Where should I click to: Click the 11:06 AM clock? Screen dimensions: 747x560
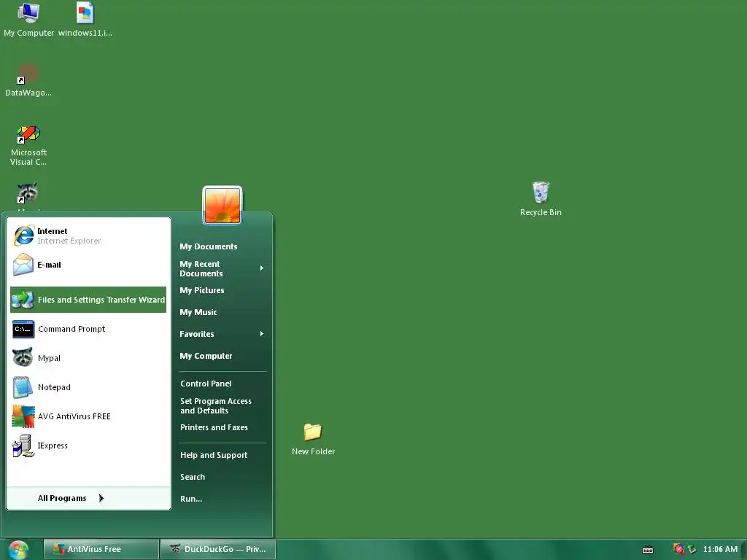[x=720, y=549]
